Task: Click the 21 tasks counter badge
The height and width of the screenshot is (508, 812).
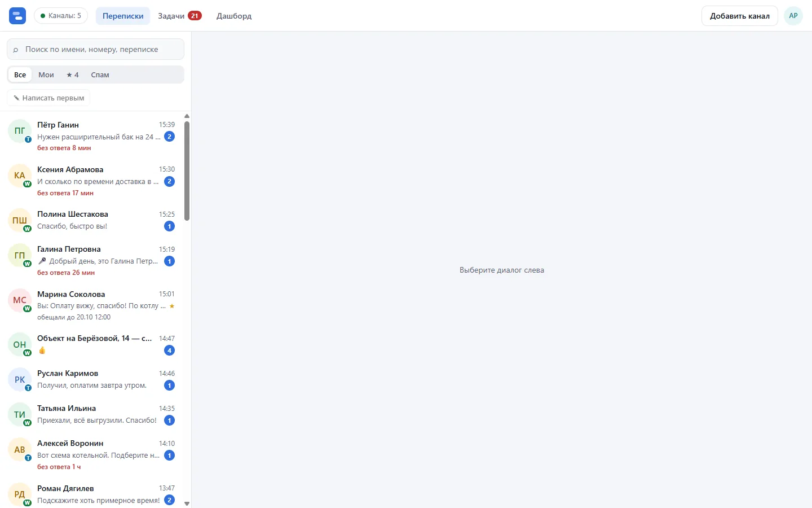Action: click(x=195, y=16)
